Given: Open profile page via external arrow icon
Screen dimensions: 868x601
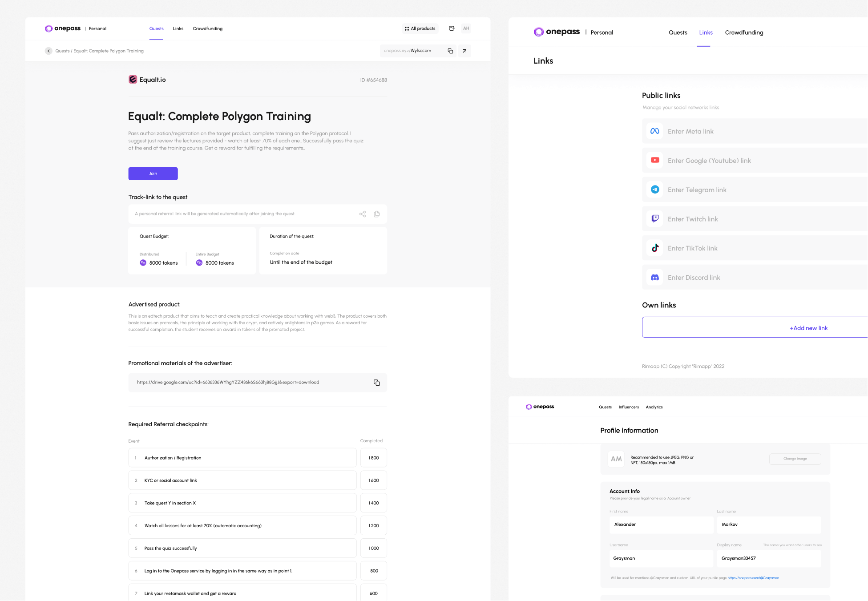Looking at the screenshot, I should (x=464, y=51).
